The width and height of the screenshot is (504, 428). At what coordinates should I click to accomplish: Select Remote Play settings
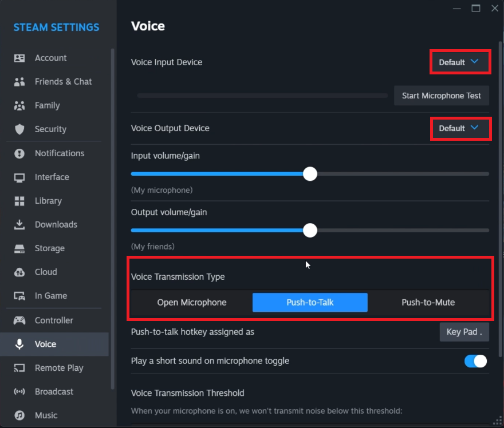point(59,368)
